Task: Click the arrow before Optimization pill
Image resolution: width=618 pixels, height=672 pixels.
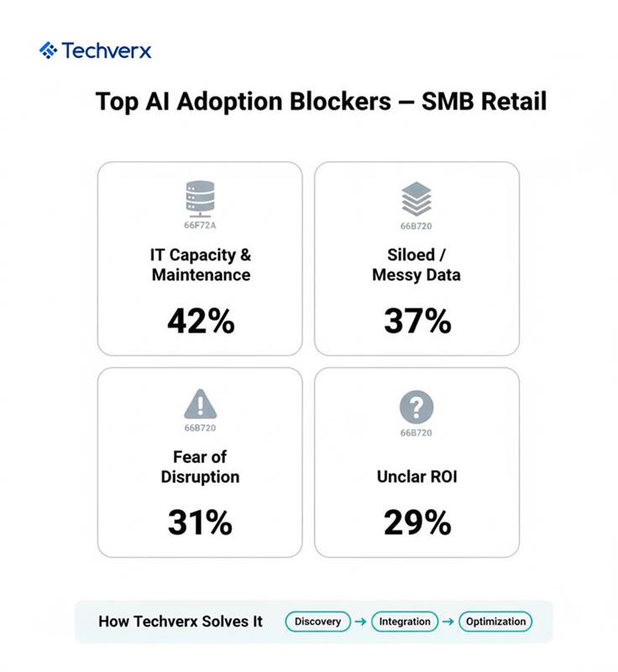Action: click(448, 622)
